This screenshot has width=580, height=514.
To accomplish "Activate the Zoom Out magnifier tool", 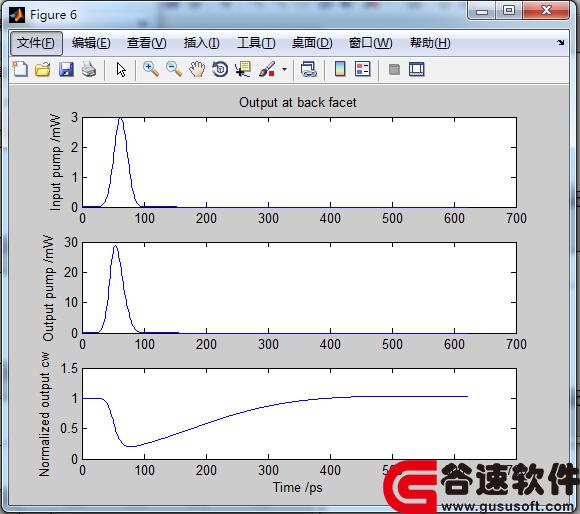I will pos(174,69).
